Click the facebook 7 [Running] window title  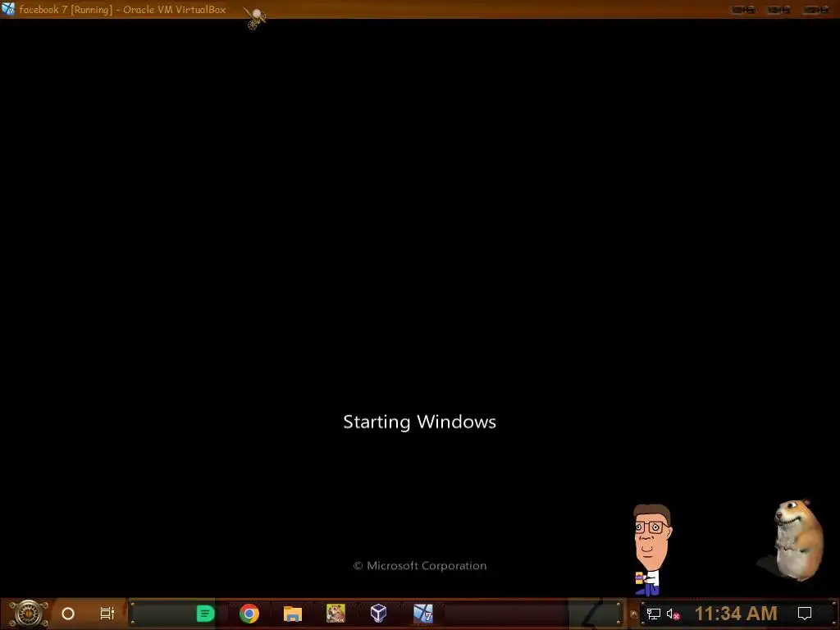(123, 10)
